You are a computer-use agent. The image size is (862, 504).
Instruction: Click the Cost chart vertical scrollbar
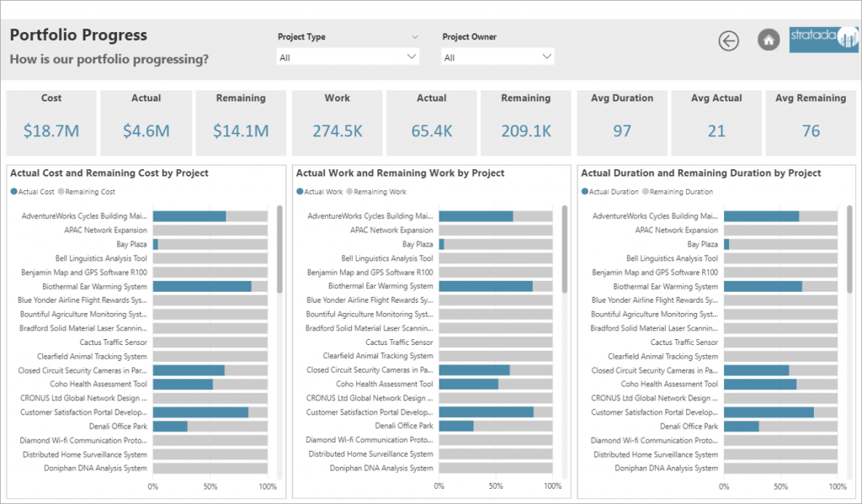pos(279,250)
